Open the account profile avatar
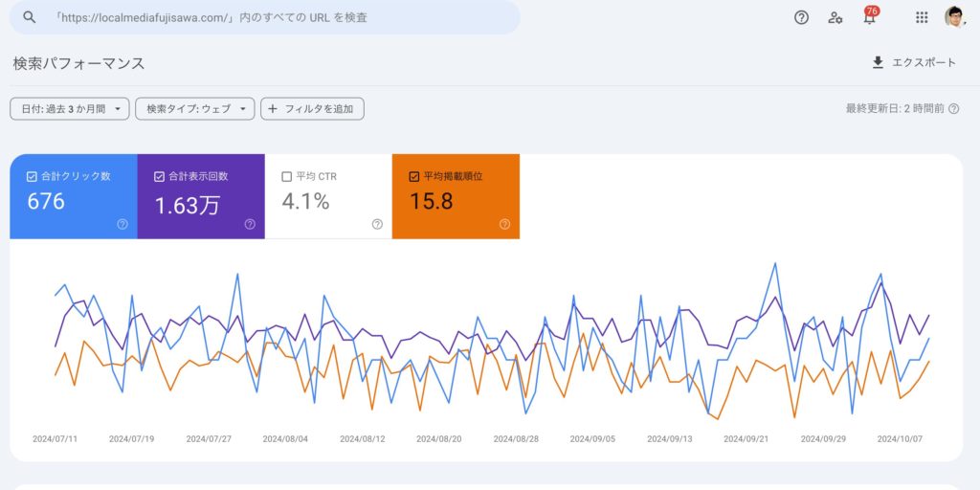Viewport: 980px width, 490px height. (x=954, y=17)
